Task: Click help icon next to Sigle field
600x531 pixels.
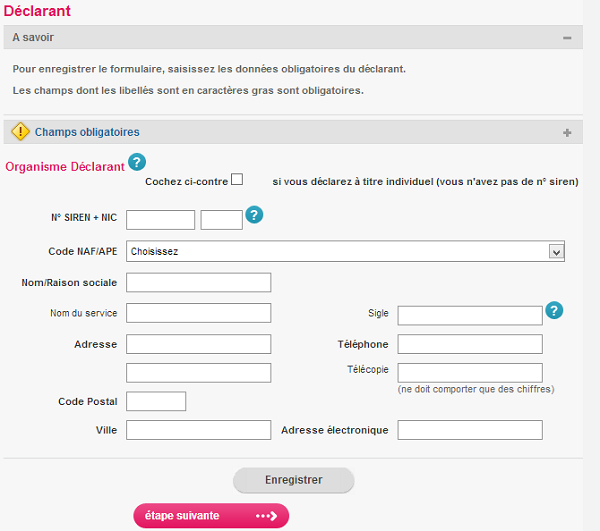Action: [x=554, y=311]
